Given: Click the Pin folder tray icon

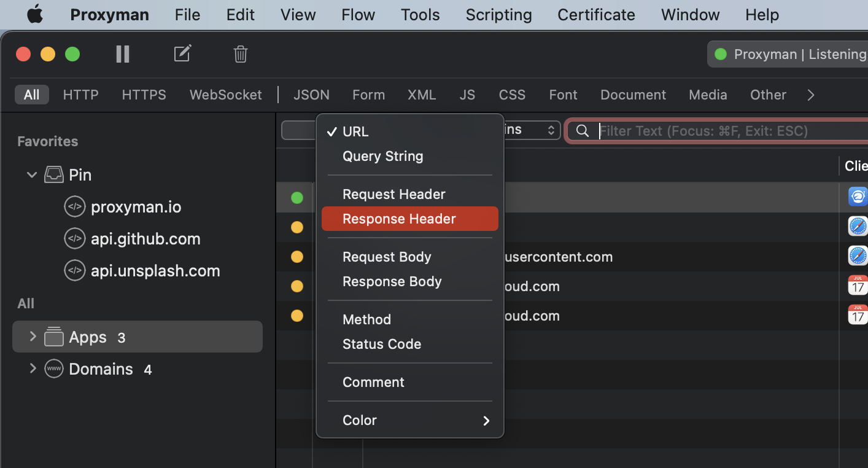Looking at the screenshot, I should click(54, 175).
